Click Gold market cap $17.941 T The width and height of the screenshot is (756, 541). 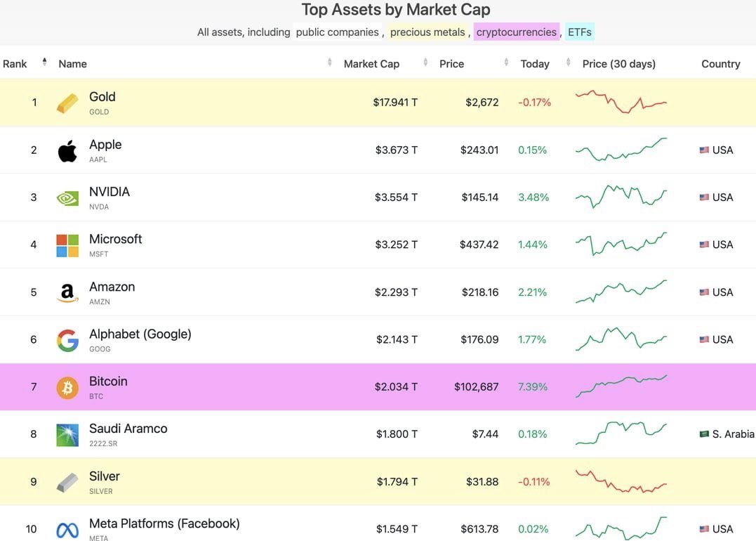[x=395, y=103]
